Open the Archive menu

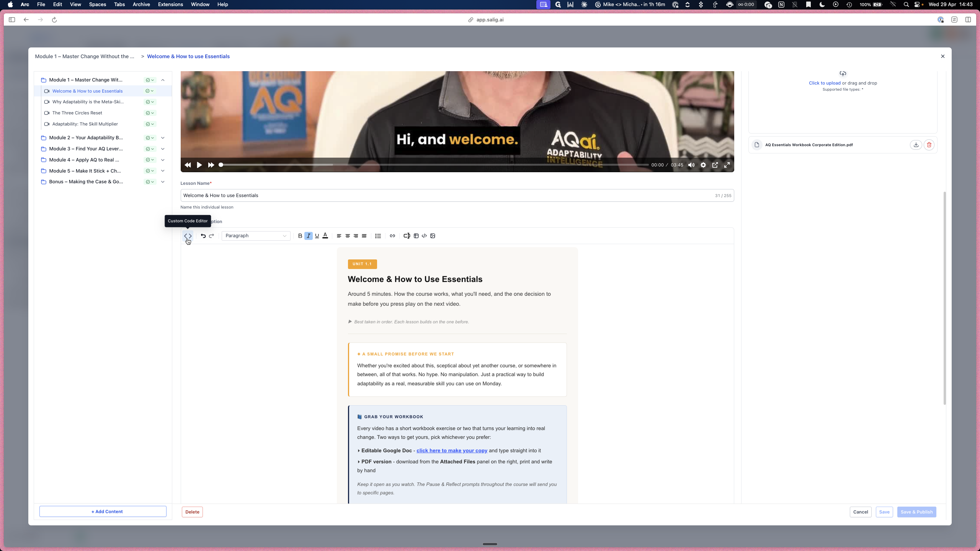coord(141,5)
